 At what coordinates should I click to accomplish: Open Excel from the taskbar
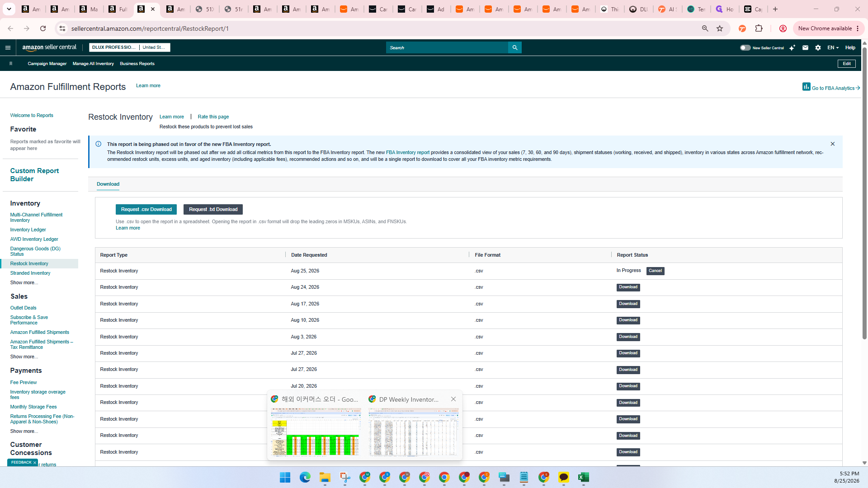tap(584, 477)
